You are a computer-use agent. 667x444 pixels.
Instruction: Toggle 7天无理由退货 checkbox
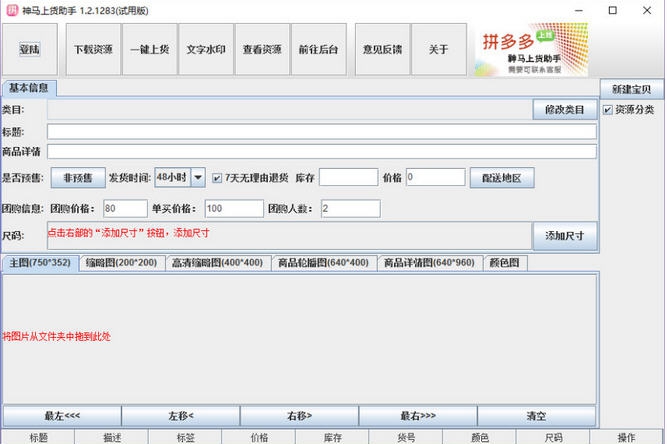217,178
